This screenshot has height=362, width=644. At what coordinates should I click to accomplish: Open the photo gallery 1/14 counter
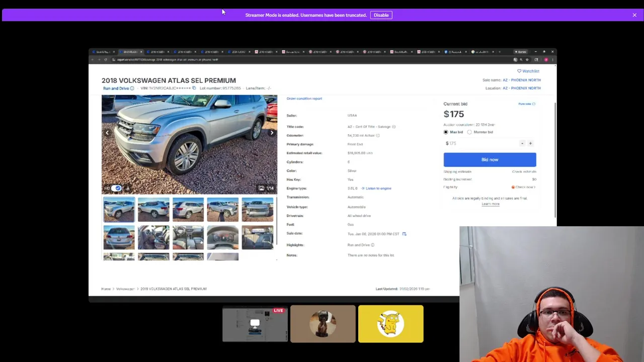tap(267, 188)
